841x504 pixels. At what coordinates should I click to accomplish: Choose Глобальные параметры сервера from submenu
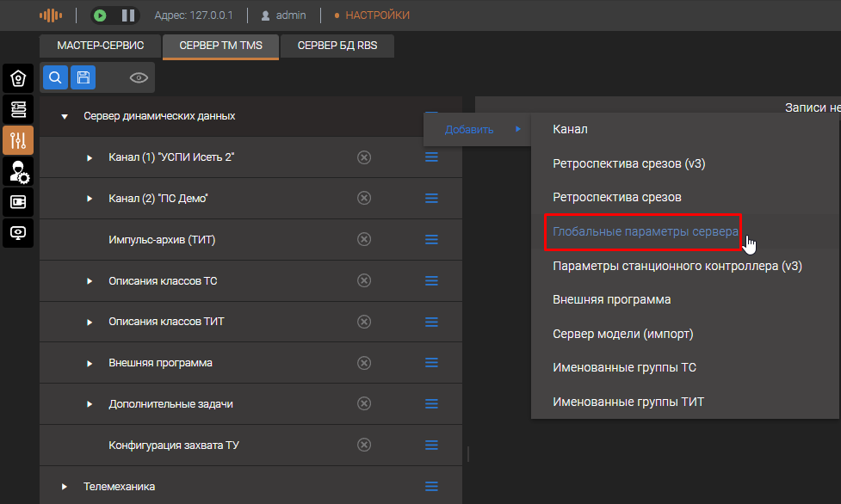(x=645, y=232)
